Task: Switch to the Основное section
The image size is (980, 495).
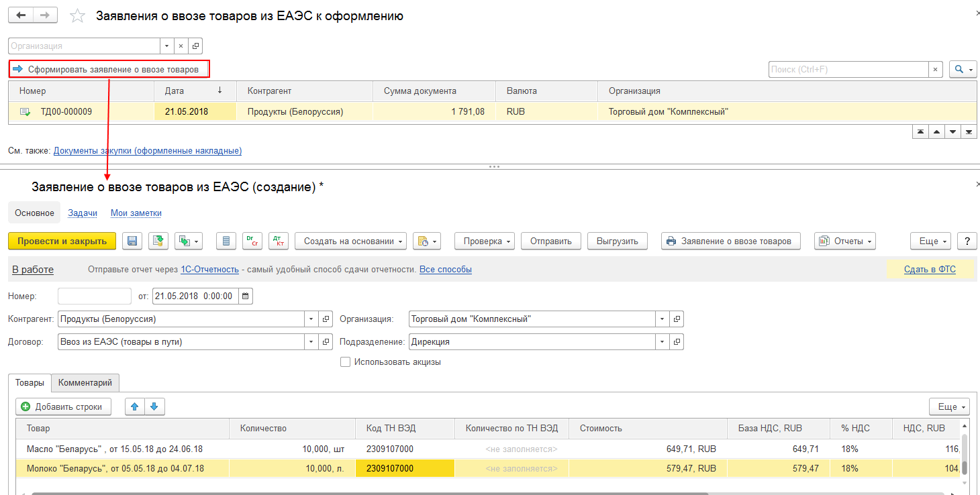Action: pyautogui.click(x=34, y=213)
